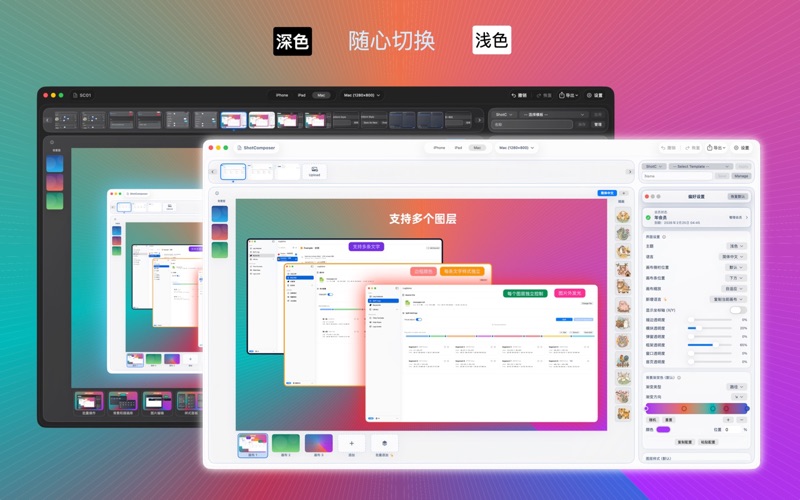Click the 设置 gear in dark window
Screen dimensions: 800x500
[594, 95]
